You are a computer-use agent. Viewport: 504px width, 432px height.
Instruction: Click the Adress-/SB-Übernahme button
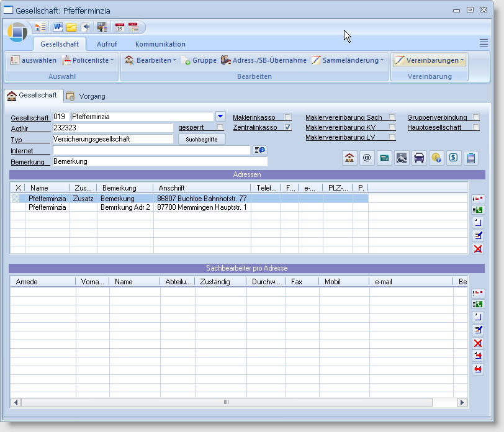(264, 60)
